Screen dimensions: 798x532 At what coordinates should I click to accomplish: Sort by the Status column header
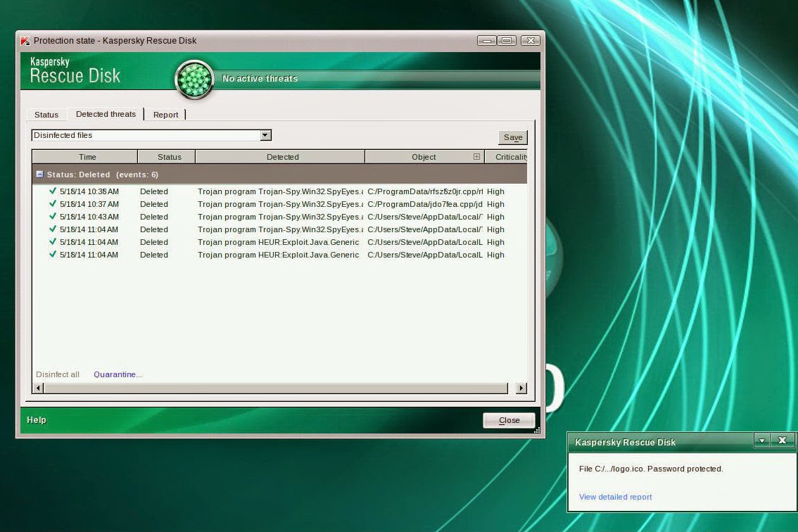click(167, 157)
